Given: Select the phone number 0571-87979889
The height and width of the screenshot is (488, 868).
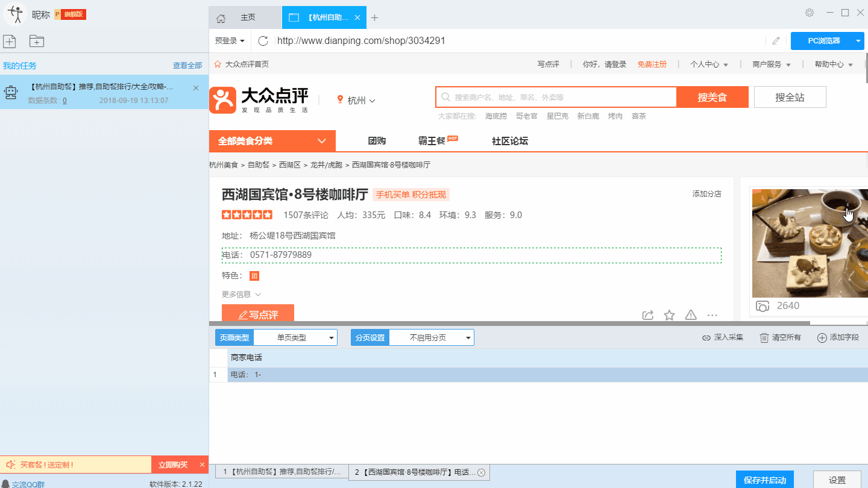Looking at the screenshot, I should pos(281,255).
